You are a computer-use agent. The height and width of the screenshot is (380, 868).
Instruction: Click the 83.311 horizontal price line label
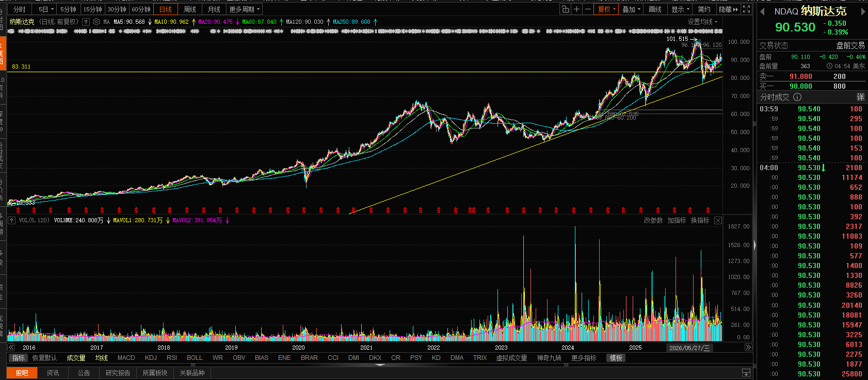tap(21, 67)
